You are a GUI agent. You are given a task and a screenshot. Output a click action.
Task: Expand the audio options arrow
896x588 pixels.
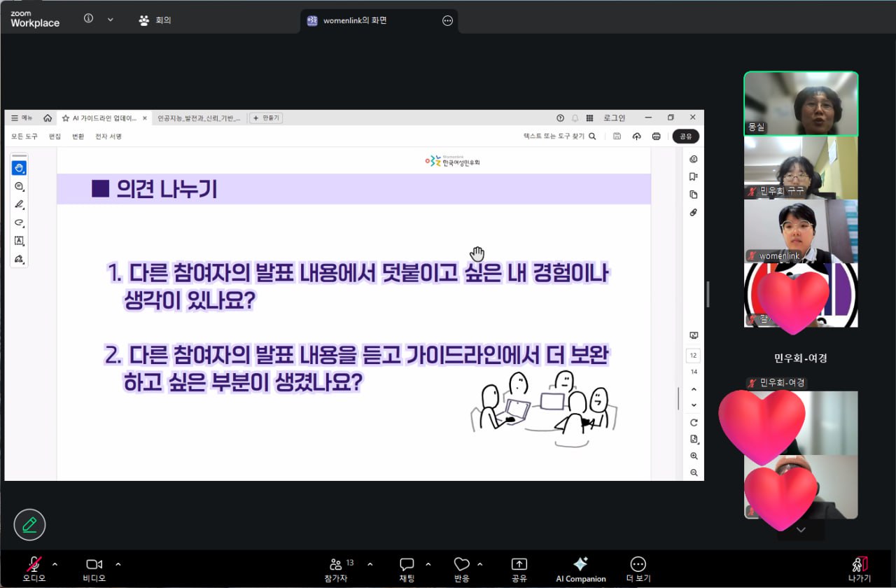[x=55, y=563]
